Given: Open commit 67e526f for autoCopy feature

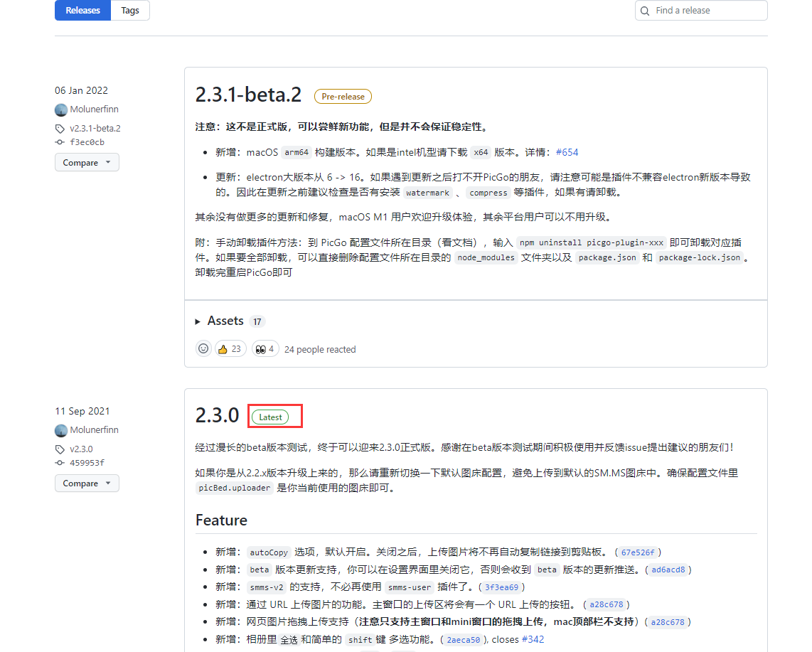Looking at the screenshot, I should [638, 552].
